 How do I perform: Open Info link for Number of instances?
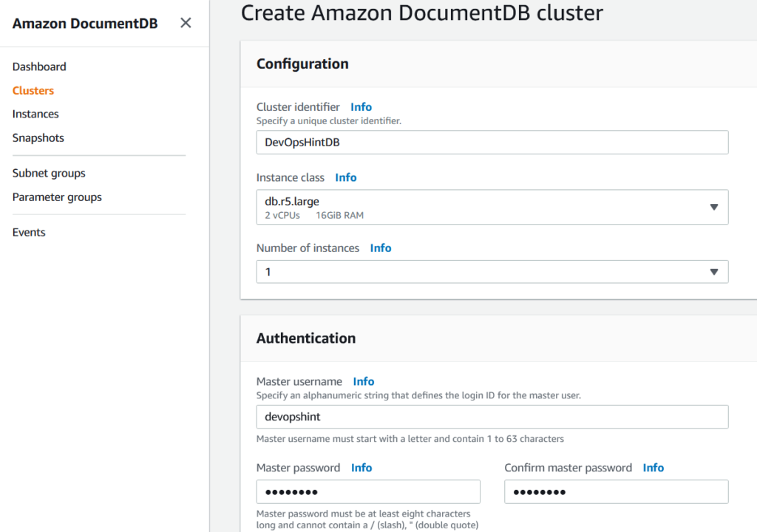point(381,248)
